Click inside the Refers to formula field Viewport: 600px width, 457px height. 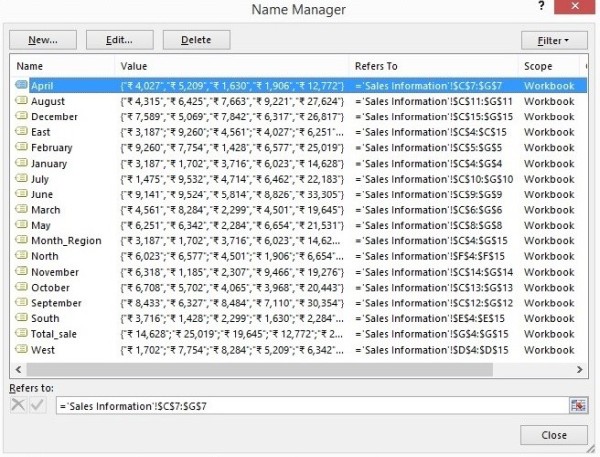pos(310,405)
